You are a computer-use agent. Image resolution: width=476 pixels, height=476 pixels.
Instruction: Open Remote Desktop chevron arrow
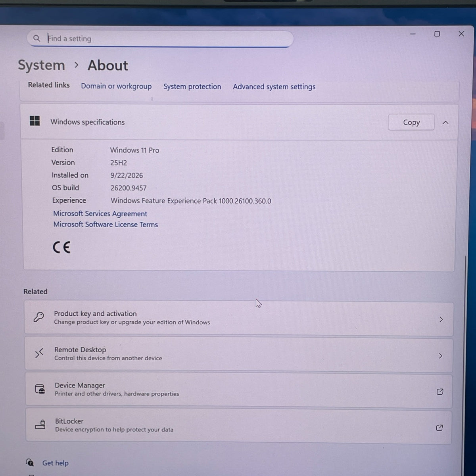(440, 356)
